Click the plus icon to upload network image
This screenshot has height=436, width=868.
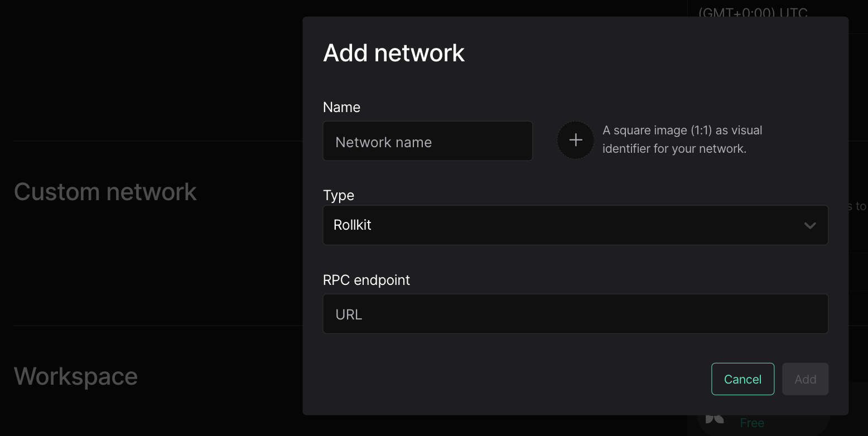point(576,140)
